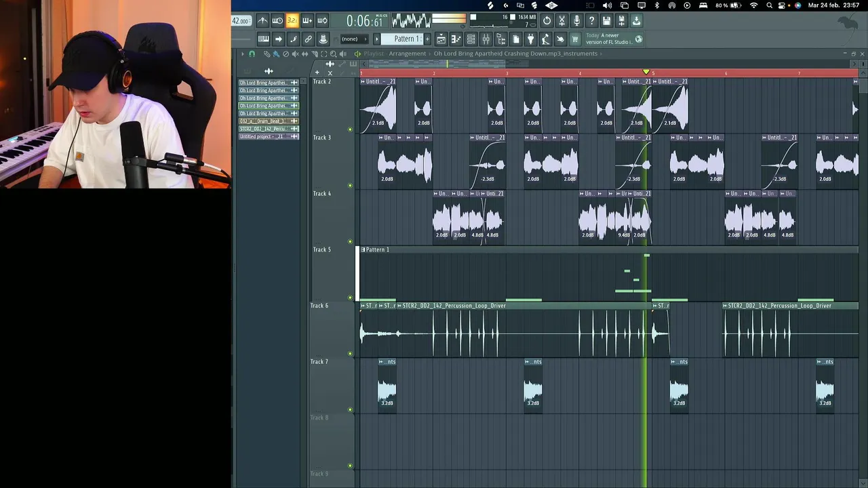
Task: Disable the 3.2 countdown before recording
Action: (292, 21)
